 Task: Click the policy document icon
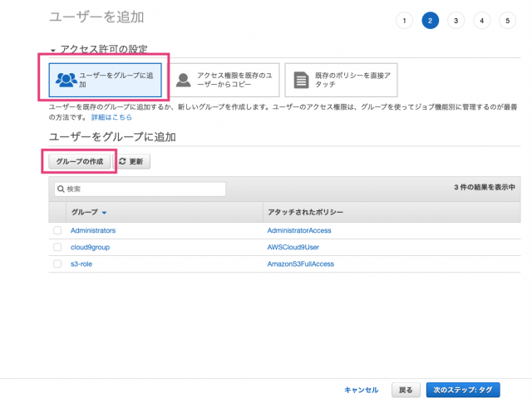coord(301,80)
